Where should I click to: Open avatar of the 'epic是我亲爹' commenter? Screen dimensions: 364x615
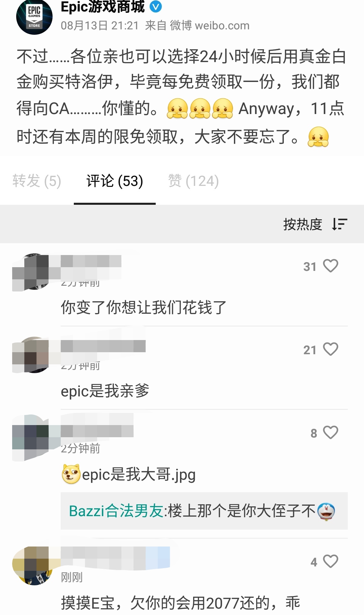point(34,355)
